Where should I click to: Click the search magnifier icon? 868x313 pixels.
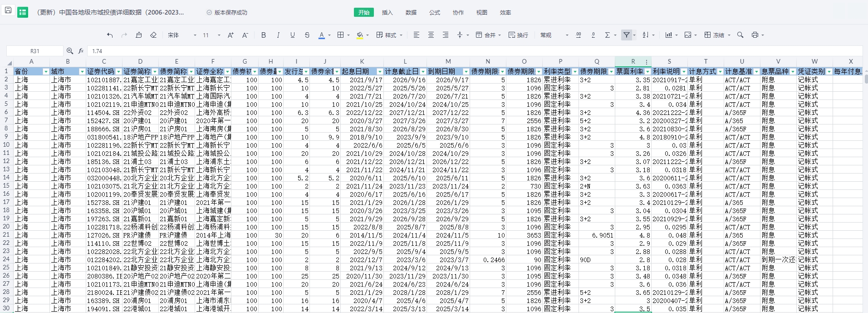click(740, 35)
